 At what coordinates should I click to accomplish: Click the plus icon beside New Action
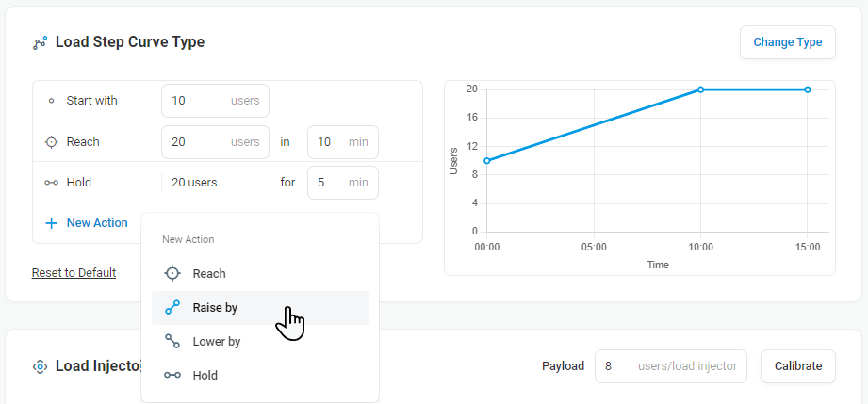[51, 223]
